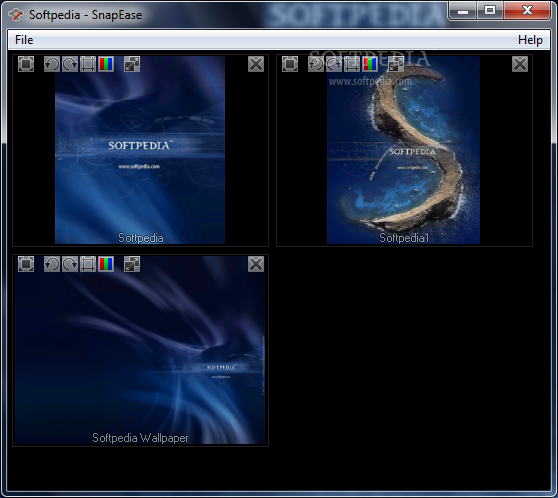558x498 pixels.
Task: Select the Softpedia image thumbnail
Action: [140, 150]
